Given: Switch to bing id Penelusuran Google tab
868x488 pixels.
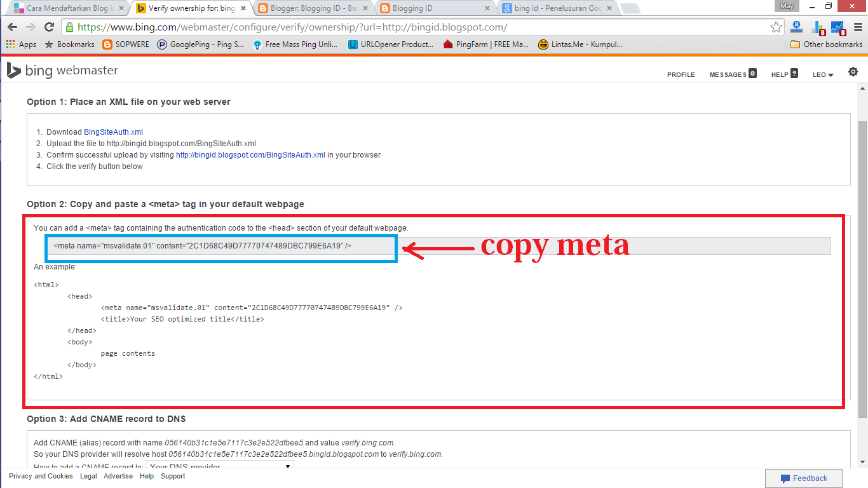Looking at the screenshot, I should (558, 8).
